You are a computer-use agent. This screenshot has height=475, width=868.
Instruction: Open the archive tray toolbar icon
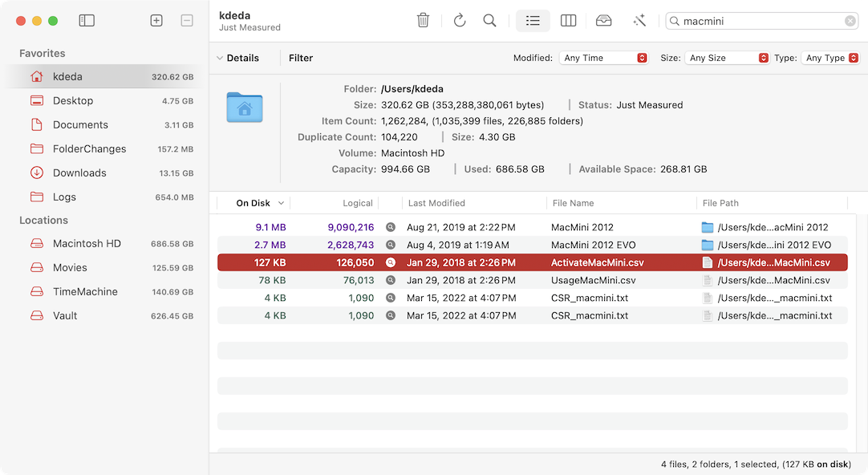tap(603, 20)
